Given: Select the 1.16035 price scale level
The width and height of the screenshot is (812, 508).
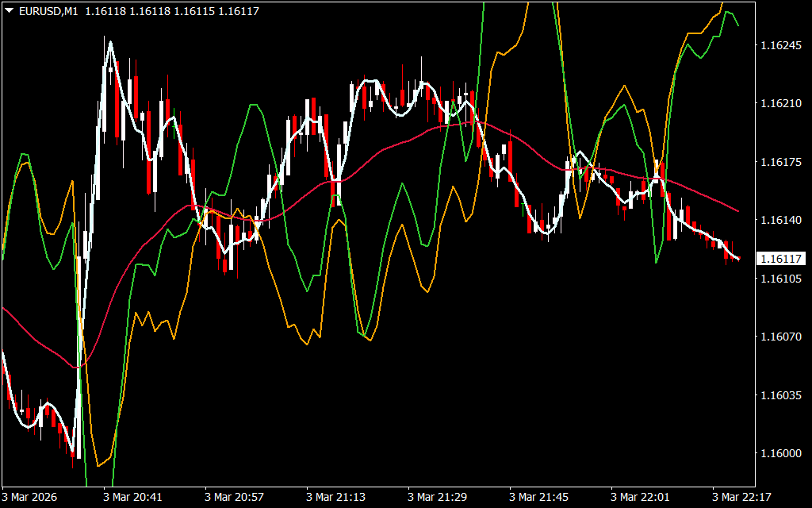Looking at the screenshot, I should pyautogui.click(x=781, y=395).
